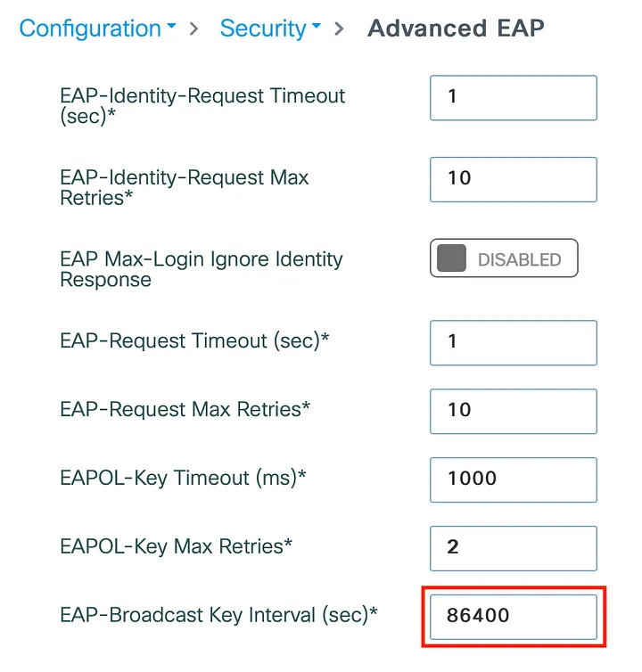Click the EAP-Identity-Request Timeout label text
Image resolution: width=642 pixels, height=672 pixels.
[x=202, y=105]
